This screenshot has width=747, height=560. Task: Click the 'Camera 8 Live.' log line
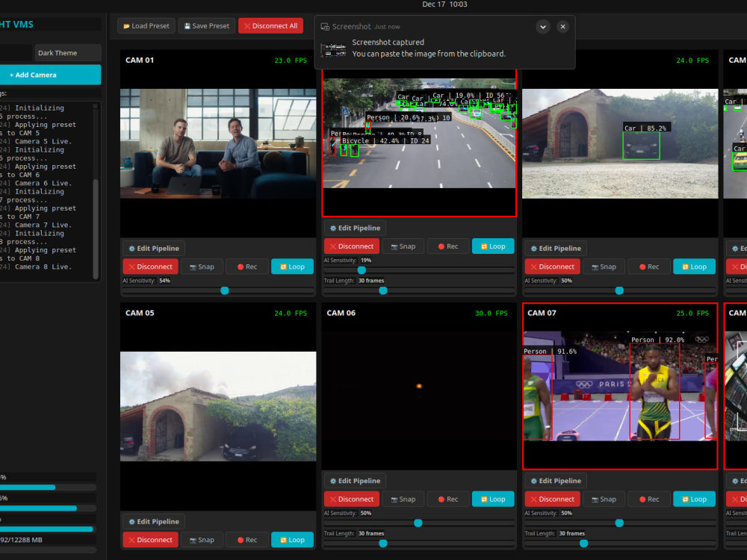coord(43,267)
